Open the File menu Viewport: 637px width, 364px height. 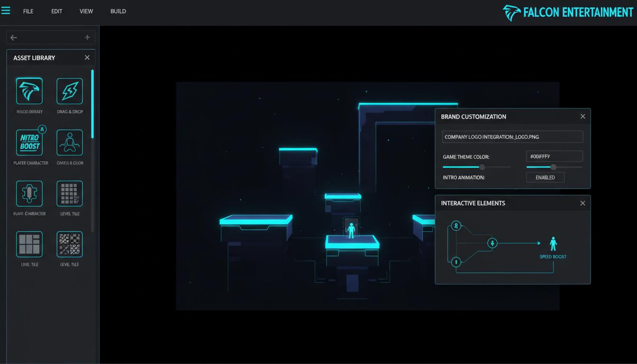click(x=28, y=11)
